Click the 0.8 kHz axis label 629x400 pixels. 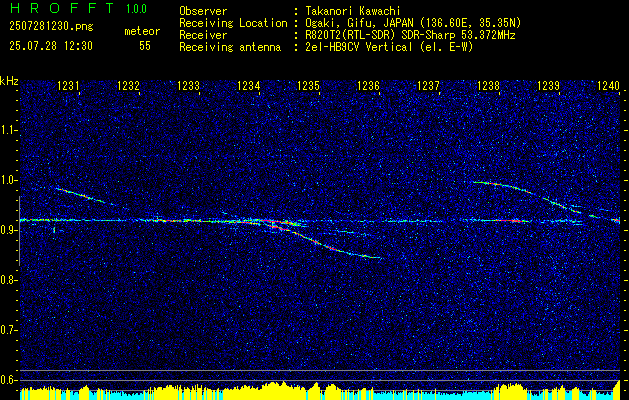click(x=9, y=280)
